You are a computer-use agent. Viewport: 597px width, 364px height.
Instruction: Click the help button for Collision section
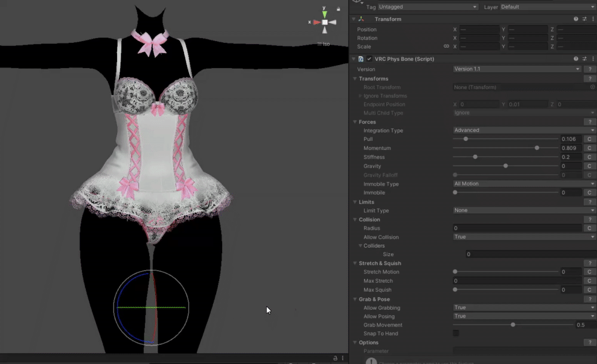(x=589, y=220)
